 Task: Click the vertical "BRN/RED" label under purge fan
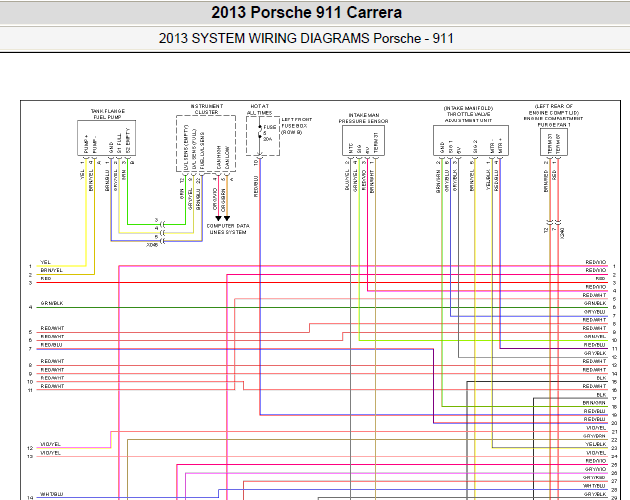pyautogui.click(x=546, y=181)
